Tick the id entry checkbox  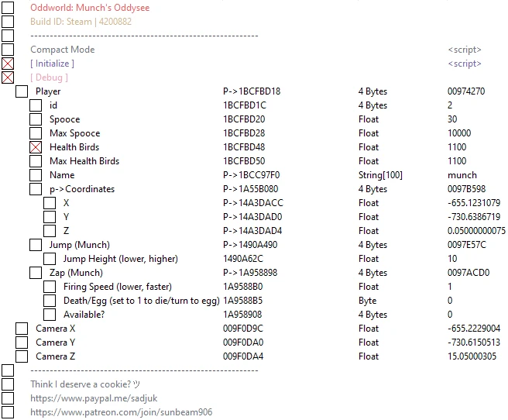tap(36, 105)
